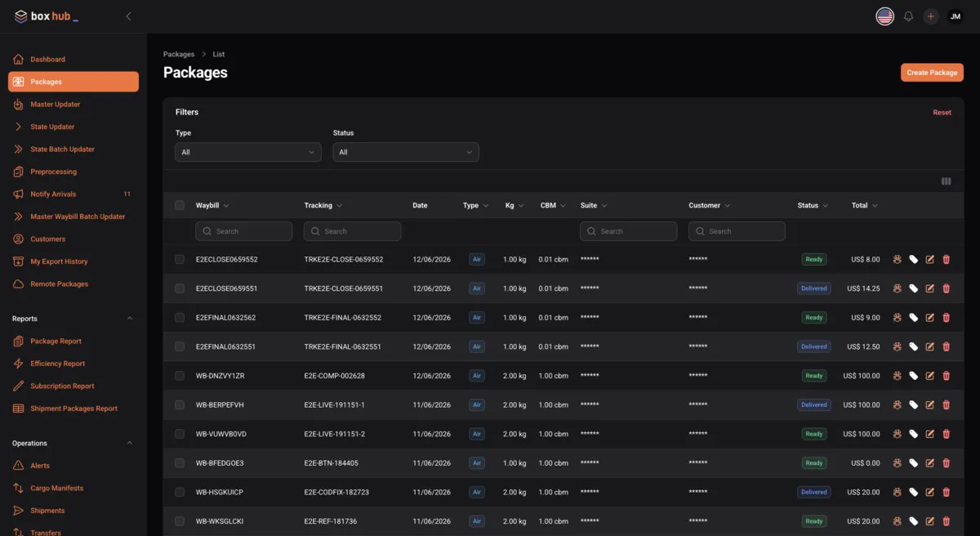Edit package WB-DNZVY1ZR

[x=930, y=376]
